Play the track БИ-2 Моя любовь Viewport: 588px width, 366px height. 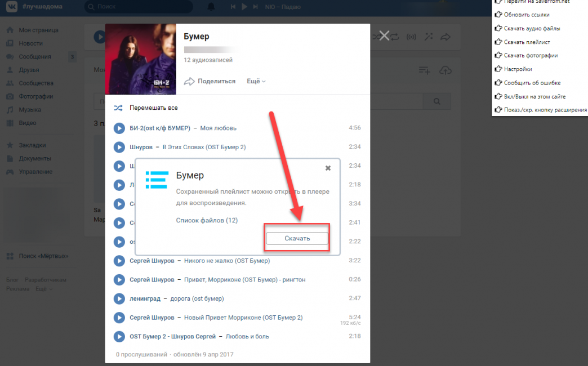(119, 128)
